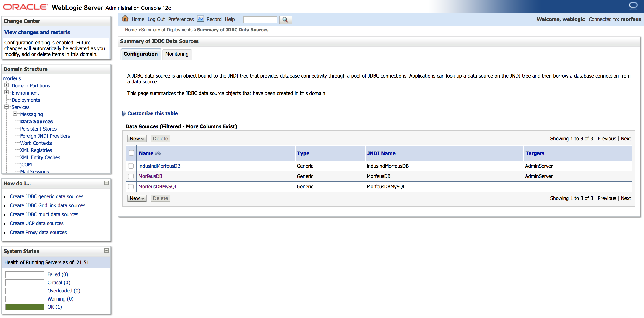Open the top New dropdown
Screen dimensions: 644x318
point(137,139)
